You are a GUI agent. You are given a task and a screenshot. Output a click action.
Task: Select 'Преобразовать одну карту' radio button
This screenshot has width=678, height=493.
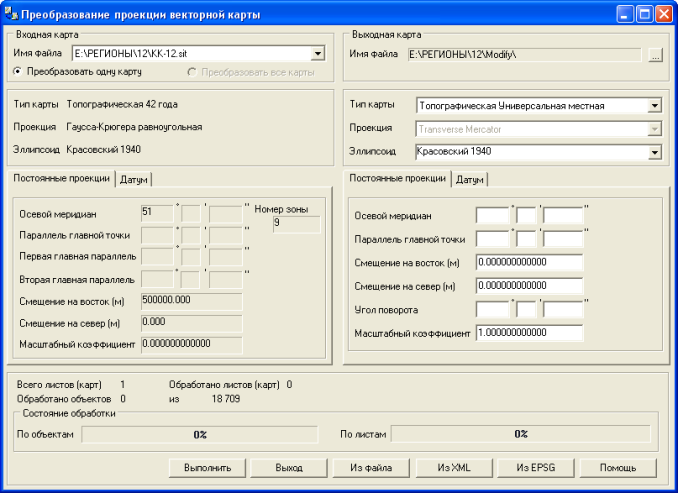(x=18, y=72)
